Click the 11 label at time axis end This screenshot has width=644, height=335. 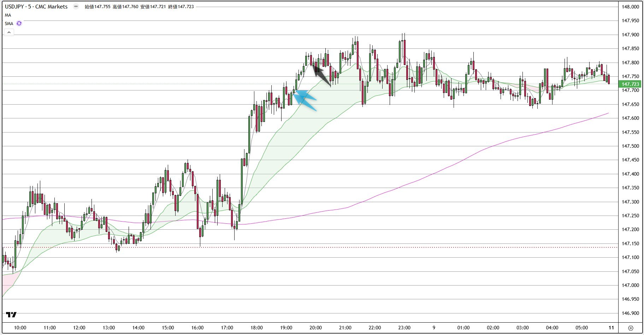coord(611,328)
